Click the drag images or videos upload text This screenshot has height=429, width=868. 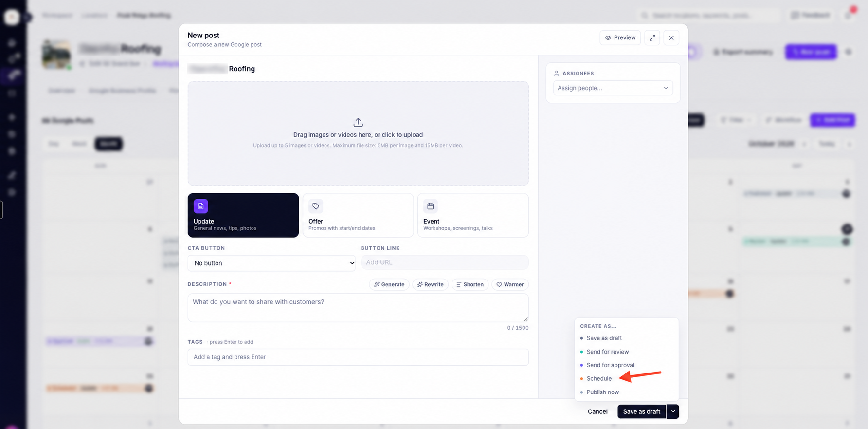click(x=358, y=135)
